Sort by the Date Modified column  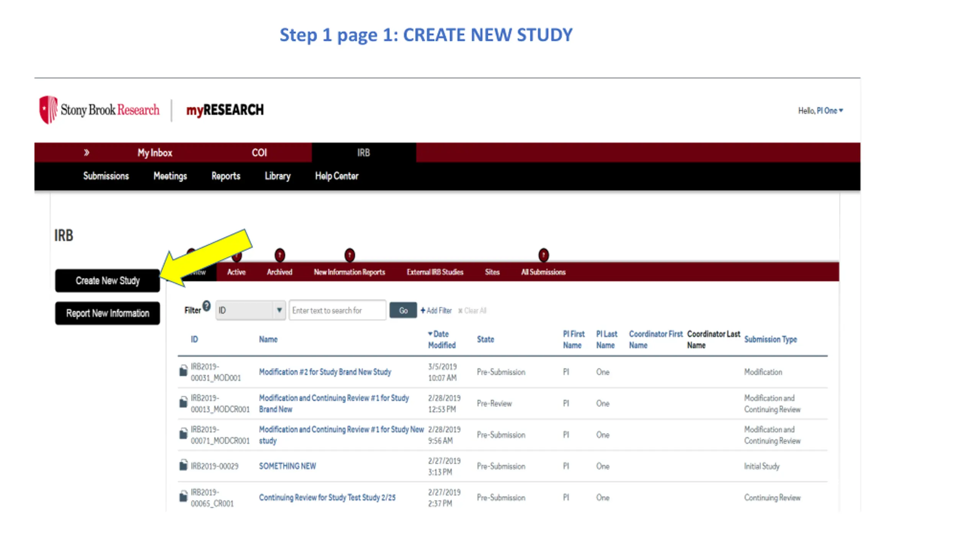442,339
